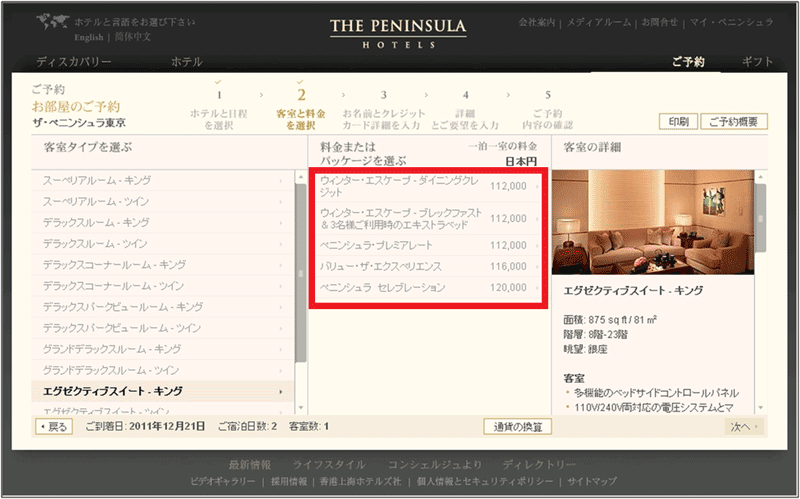Click room type list scroll down arrow

click(301, 407)
